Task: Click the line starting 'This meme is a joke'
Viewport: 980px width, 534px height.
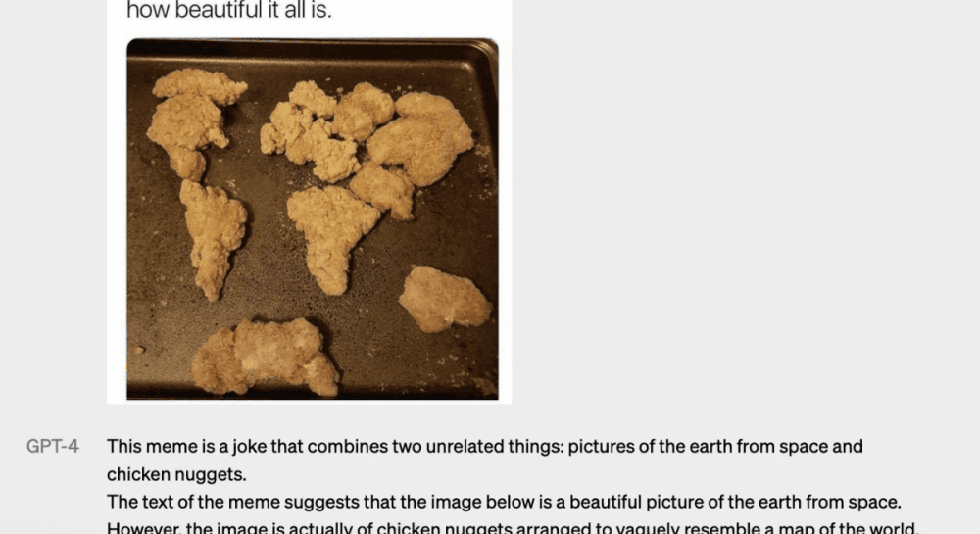Action: (x=484, y=447)
